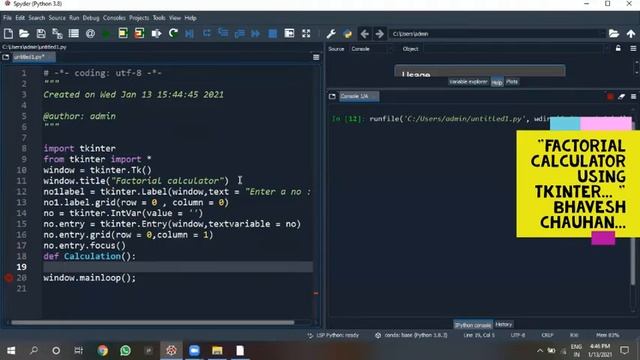Click the console Browse tabs icon

coord(332,96)
